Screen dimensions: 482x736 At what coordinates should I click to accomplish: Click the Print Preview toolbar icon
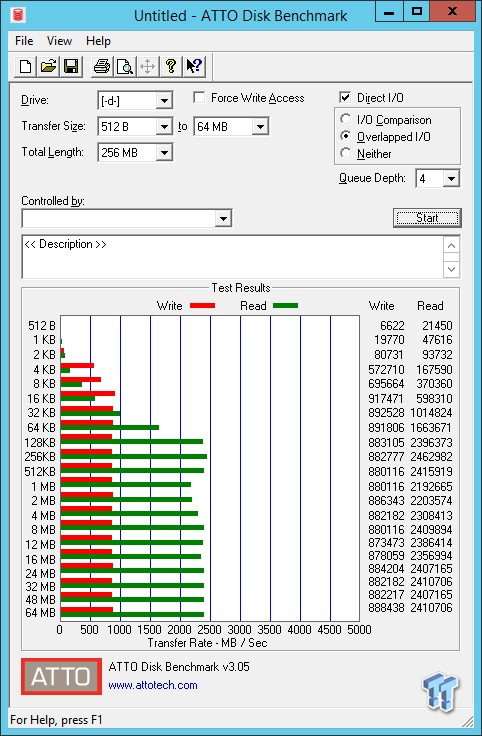point(125,66)
